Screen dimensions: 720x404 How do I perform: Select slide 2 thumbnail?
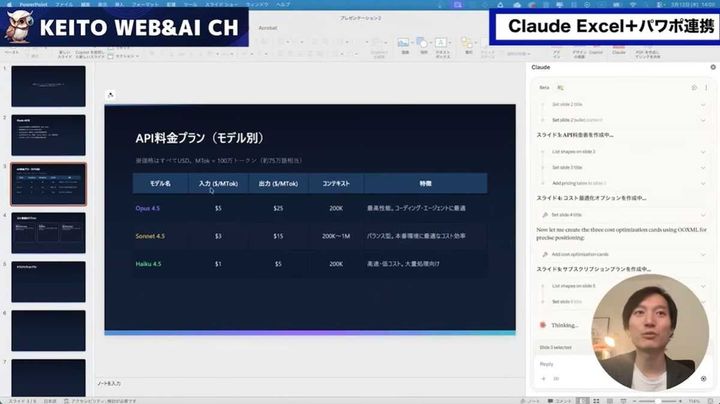48,135
